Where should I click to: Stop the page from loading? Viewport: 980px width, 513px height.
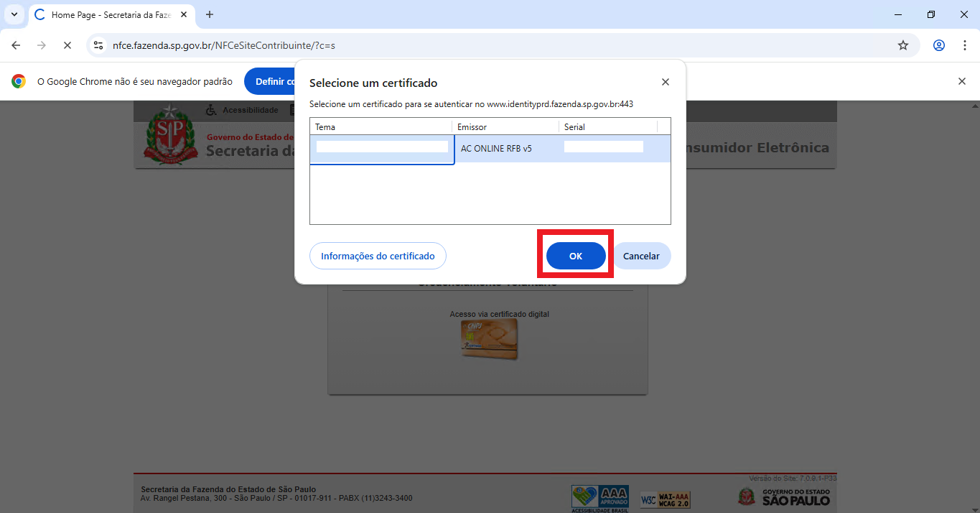(67, 45)
